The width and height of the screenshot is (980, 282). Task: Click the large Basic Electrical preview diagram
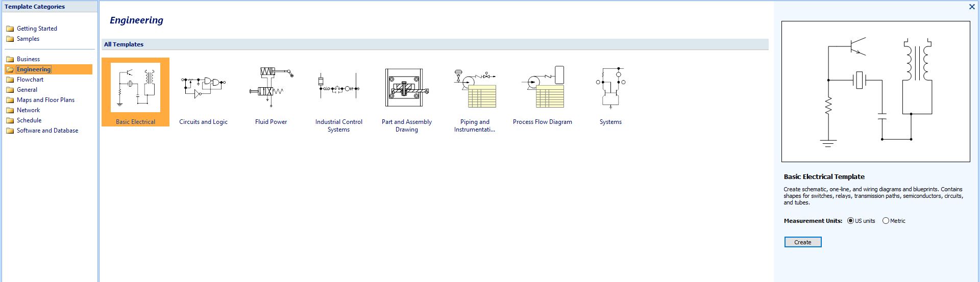click(875, 91)
